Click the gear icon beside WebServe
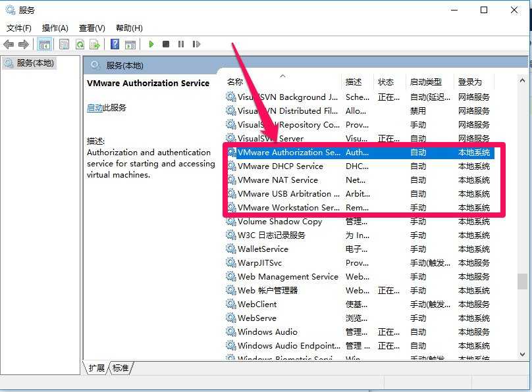This screenshot has width=532, height=392. pos(230,318)
